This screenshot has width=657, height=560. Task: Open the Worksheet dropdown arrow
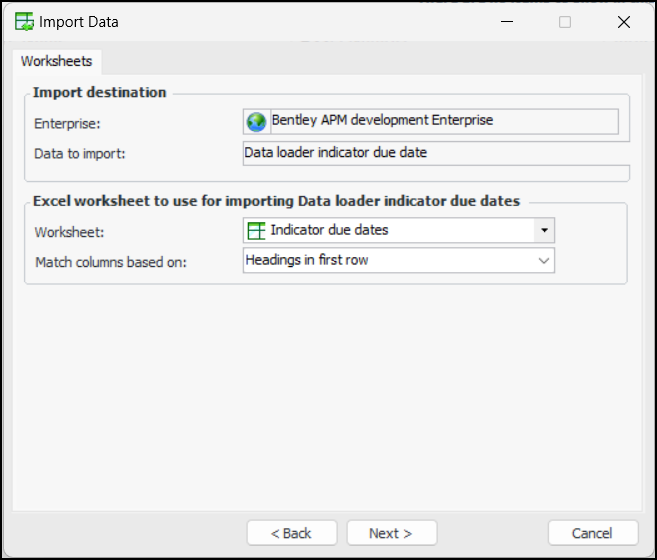click(x=544, y=230)
